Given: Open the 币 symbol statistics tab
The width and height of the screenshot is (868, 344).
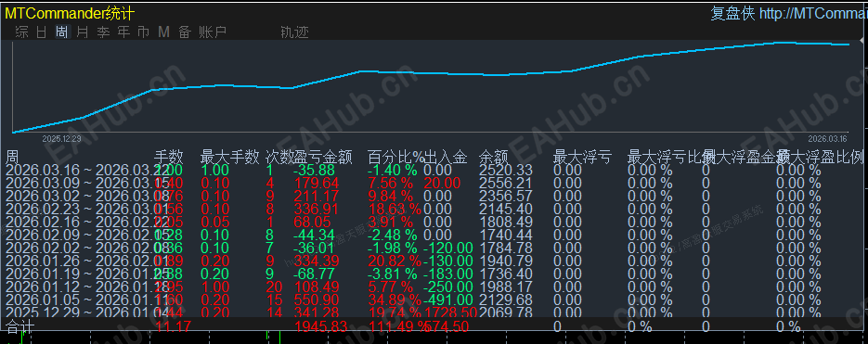Looking at the screenshot, I should 143,32.
